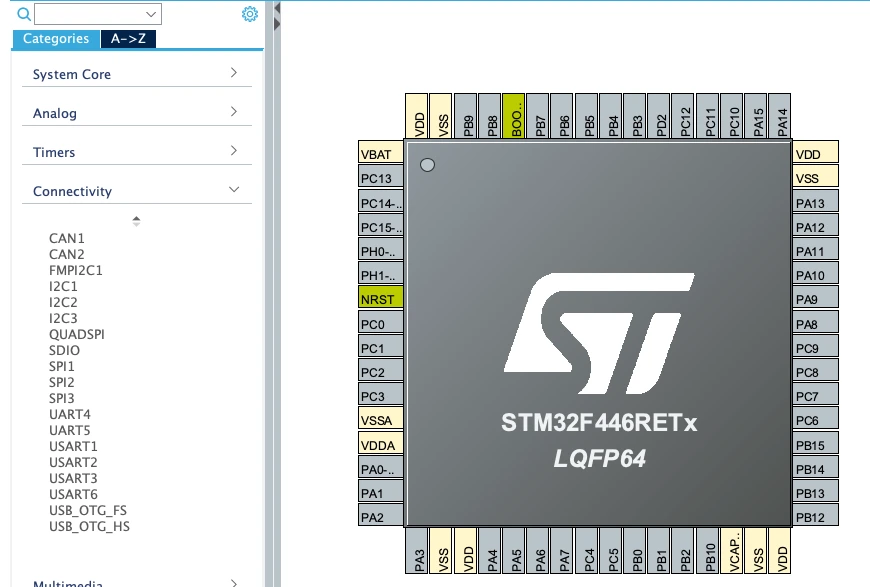Image resolution: width=870 pixels, height=587 pixels.
Task: Click pin PA15 on the top edge
Action: tap(755, 116)
